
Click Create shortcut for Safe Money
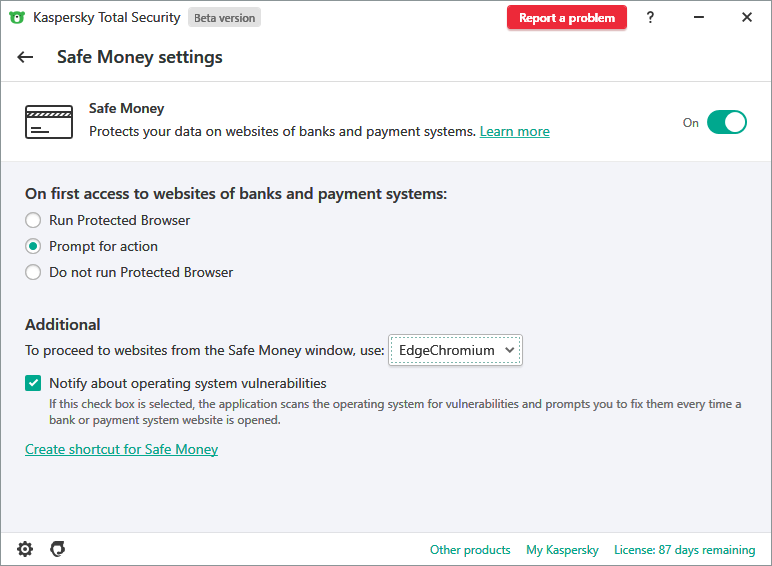(122, 449)
